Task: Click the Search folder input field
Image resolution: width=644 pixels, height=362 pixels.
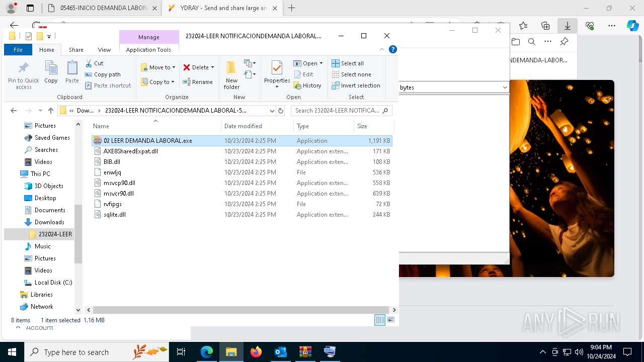Action: (341, 111)
